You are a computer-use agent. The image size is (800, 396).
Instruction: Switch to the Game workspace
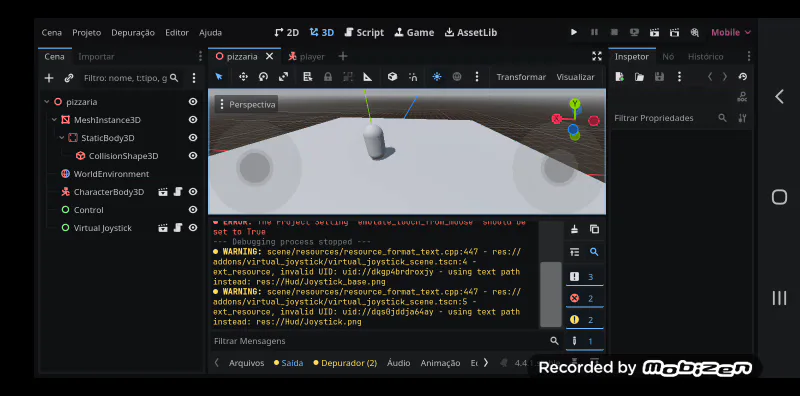[x=414, y=32]
